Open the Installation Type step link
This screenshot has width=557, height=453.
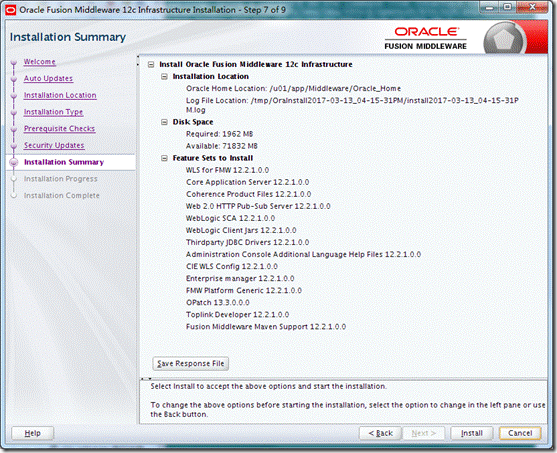pyautogui.click(x=53, y=112)
